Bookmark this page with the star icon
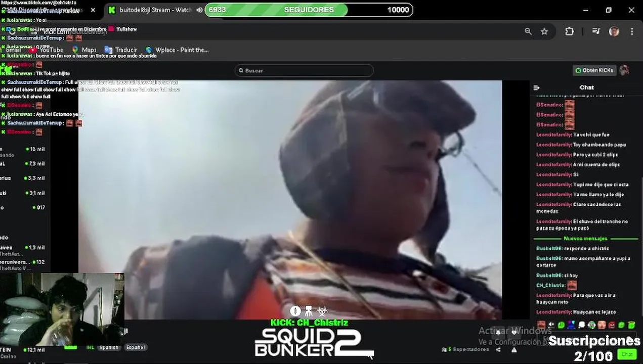 544,31
